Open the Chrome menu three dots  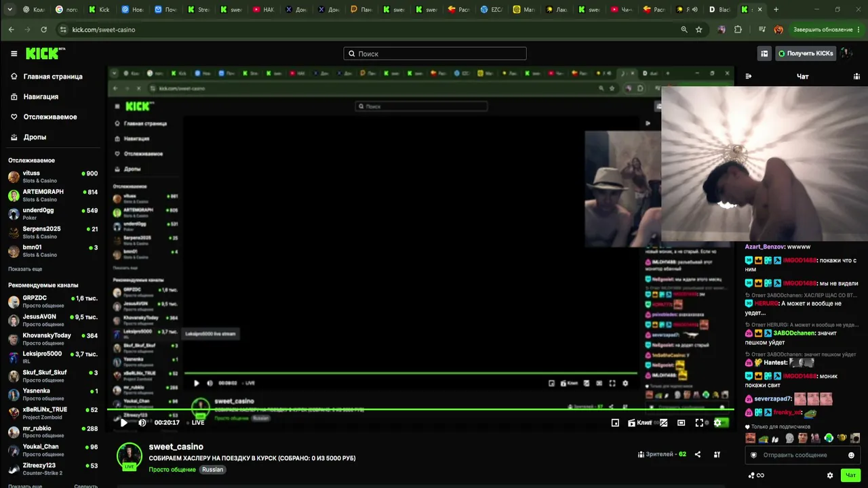(858, 30)
